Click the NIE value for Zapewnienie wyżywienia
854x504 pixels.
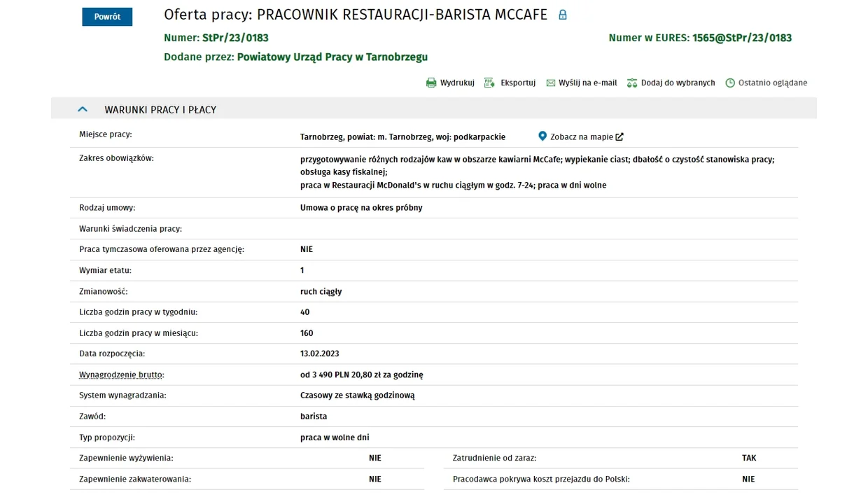(375, 458)
